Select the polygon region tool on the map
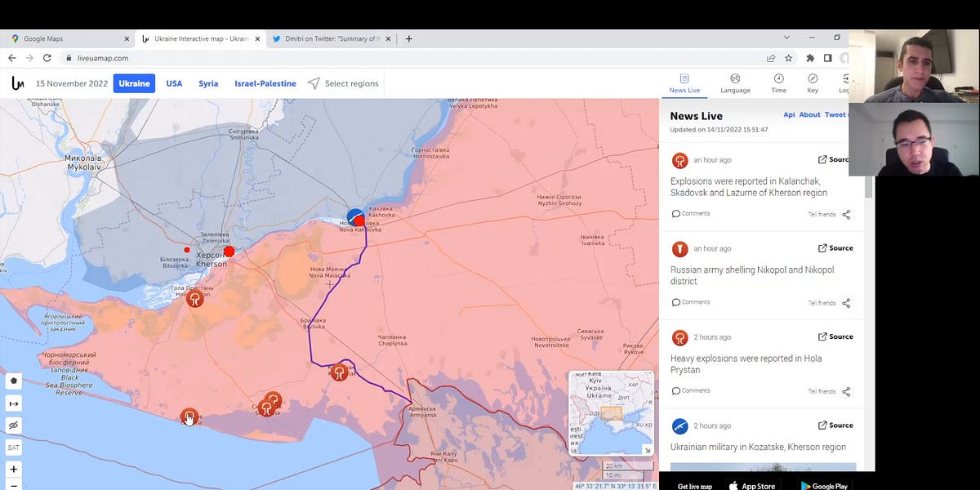The height and width of the screenshot is (490, 980). point(13,381)
